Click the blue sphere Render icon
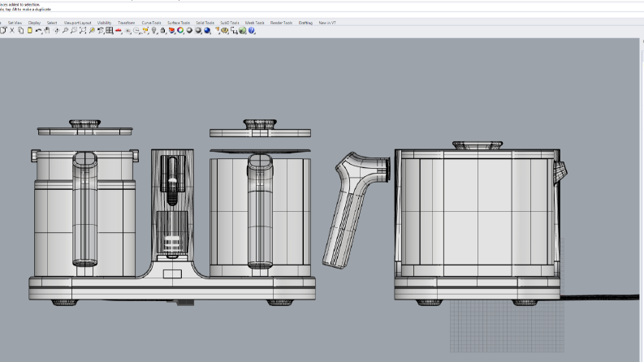Viewport: 644px width, 362px height. [207, 30]
